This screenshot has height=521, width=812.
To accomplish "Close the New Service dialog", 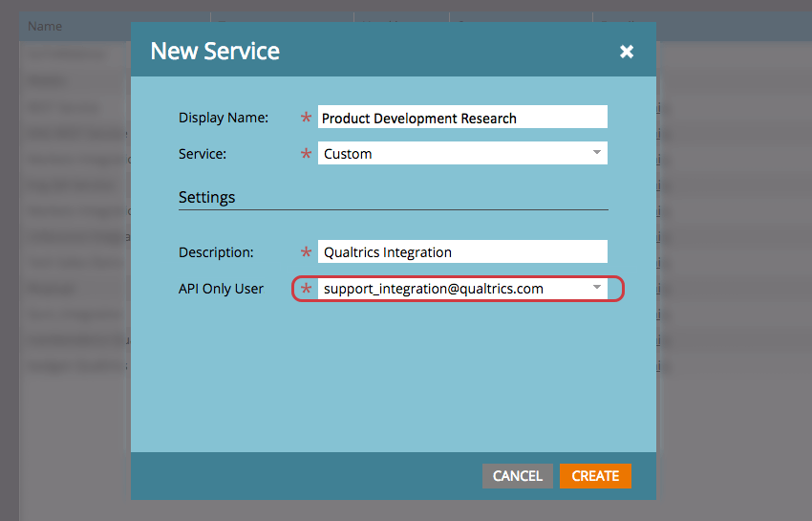I will pyautogui.click(x=627, y=52).
